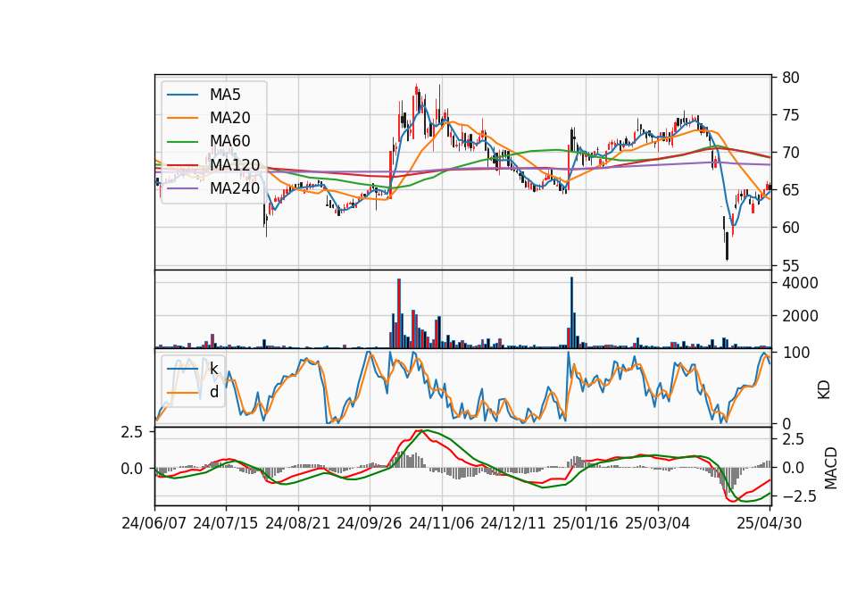Click the MA60 legend label
Screen dimensions: 857x616
229,141
